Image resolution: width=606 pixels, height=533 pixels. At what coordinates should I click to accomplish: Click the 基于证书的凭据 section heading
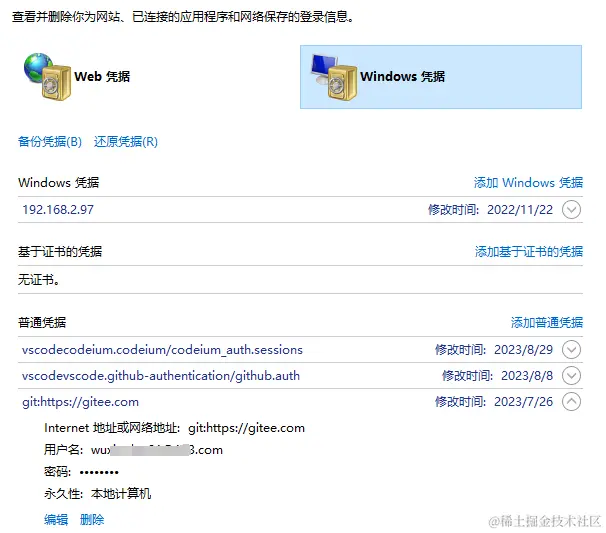point(60,252)
